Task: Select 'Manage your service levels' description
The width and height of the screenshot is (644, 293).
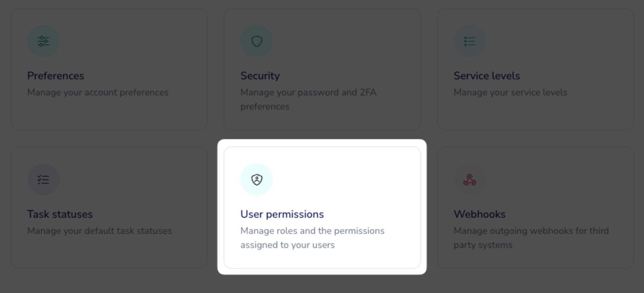Action: 510,92
